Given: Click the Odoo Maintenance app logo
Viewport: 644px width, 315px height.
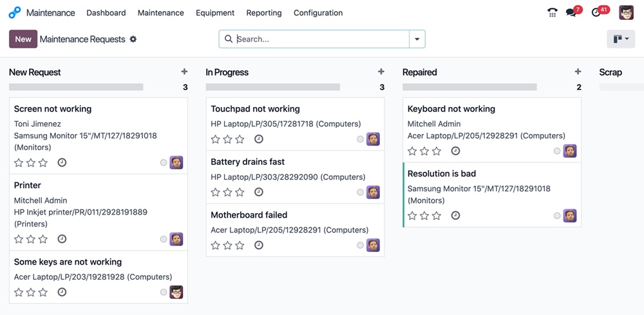Looking at the screenshot, I should pos(15,13).
